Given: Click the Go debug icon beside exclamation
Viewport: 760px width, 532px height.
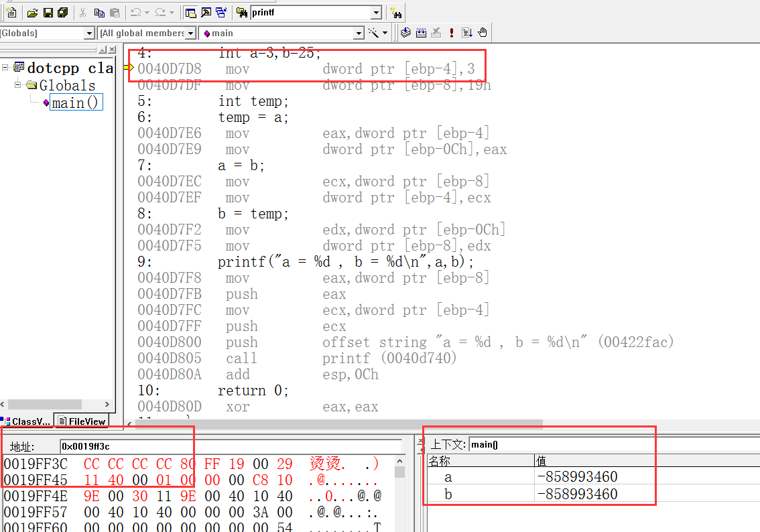Looking at the screenshot, I should point(466,33).
